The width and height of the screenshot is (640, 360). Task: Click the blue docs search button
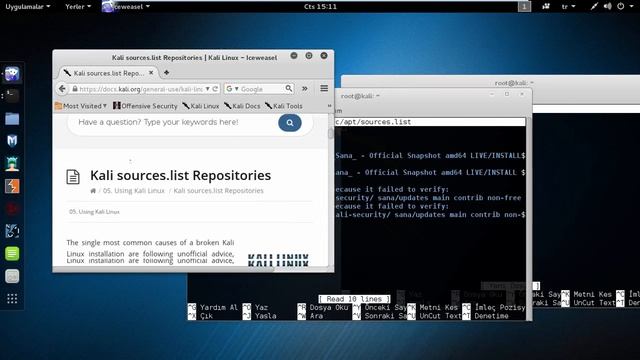tap(290, 122)
